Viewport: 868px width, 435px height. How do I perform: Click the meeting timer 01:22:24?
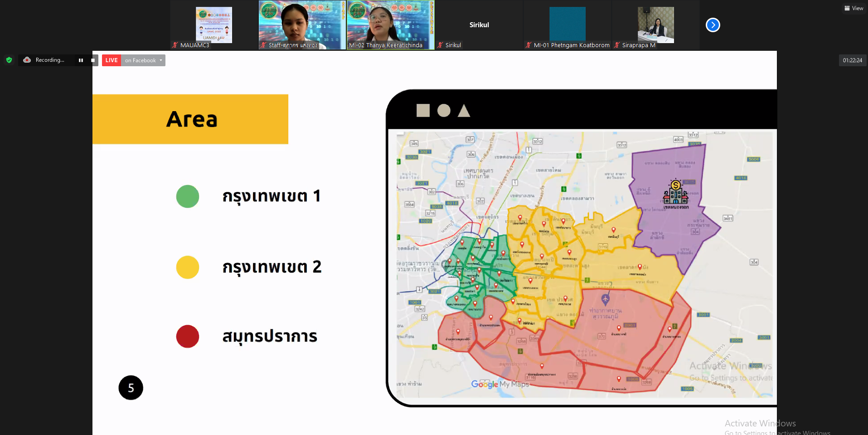pos(852,60)
